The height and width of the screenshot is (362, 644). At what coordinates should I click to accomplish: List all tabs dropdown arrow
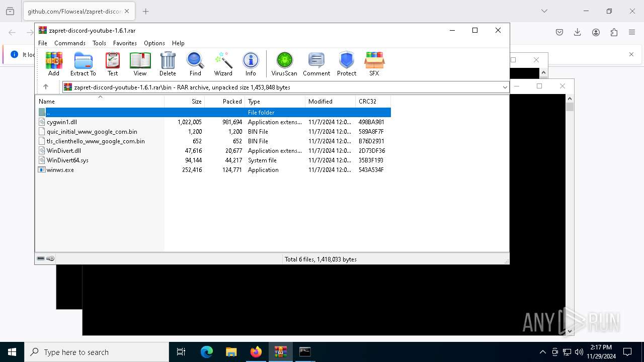(x=544, y=11)
